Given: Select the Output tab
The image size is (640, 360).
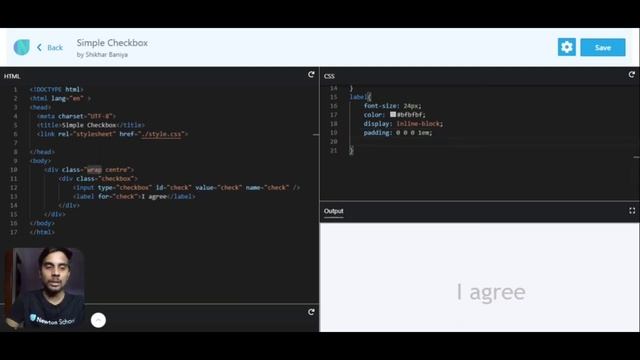Looking at the screenshot, I should click(x=333, y=211).
